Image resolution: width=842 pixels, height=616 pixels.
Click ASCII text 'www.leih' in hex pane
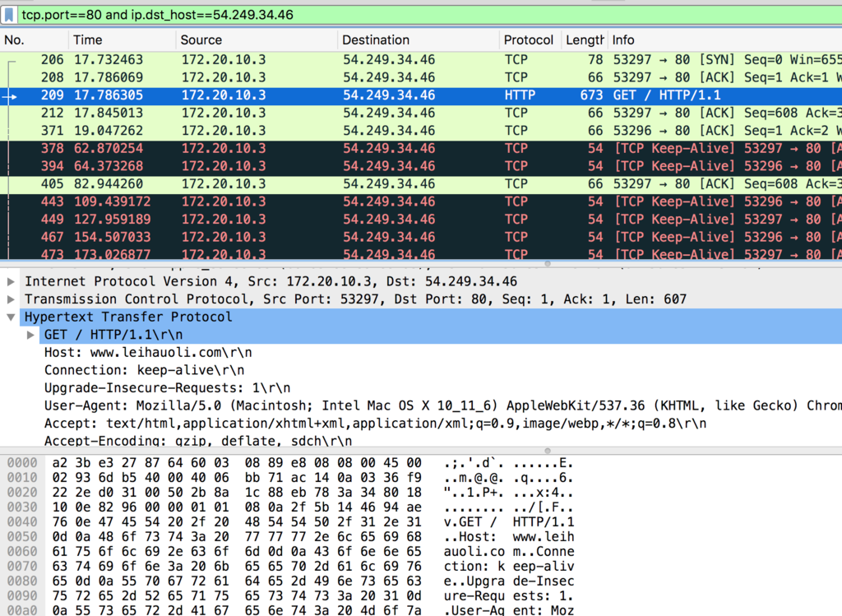[x=544, y=536]
